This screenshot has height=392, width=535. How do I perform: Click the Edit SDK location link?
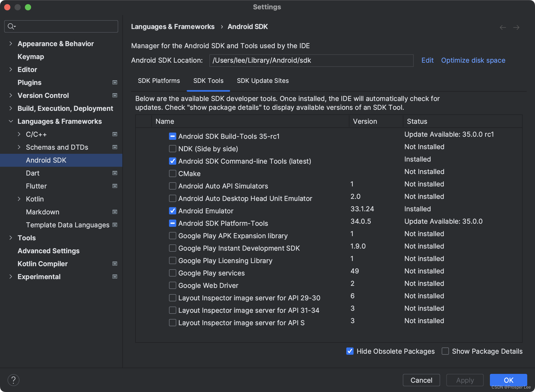pos(427,60)
